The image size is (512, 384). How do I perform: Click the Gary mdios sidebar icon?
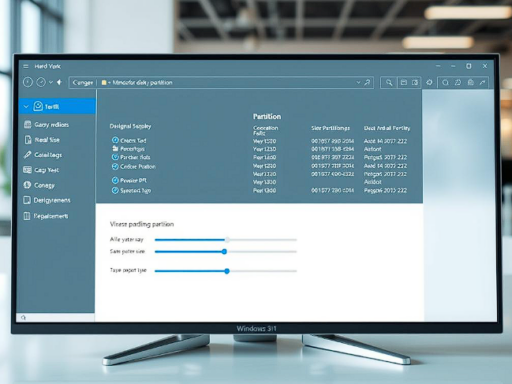coord(28,124)
